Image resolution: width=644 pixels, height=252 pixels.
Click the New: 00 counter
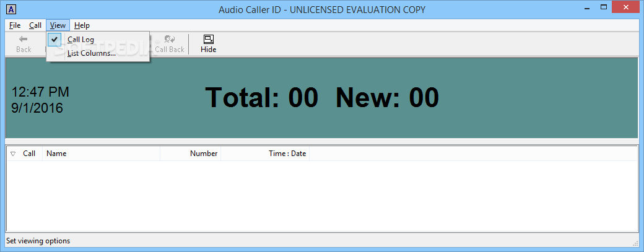point(387,97)
